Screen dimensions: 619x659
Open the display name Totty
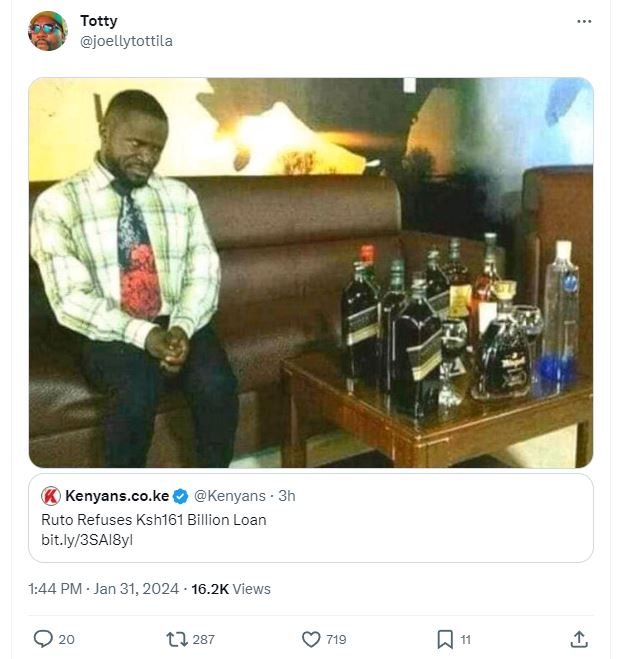pyautogui.click(x=98, y=21)
